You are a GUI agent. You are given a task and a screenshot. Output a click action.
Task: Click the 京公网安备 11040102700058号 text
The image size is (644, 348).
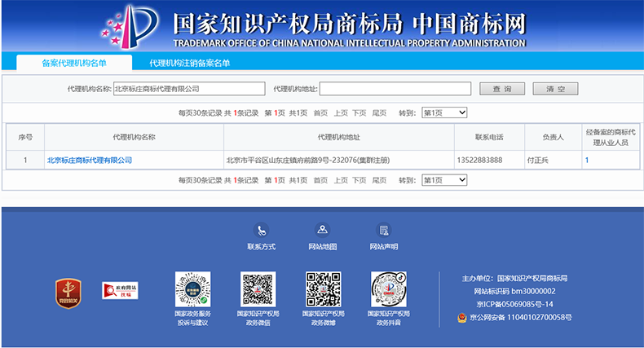(x=521, y=317)
